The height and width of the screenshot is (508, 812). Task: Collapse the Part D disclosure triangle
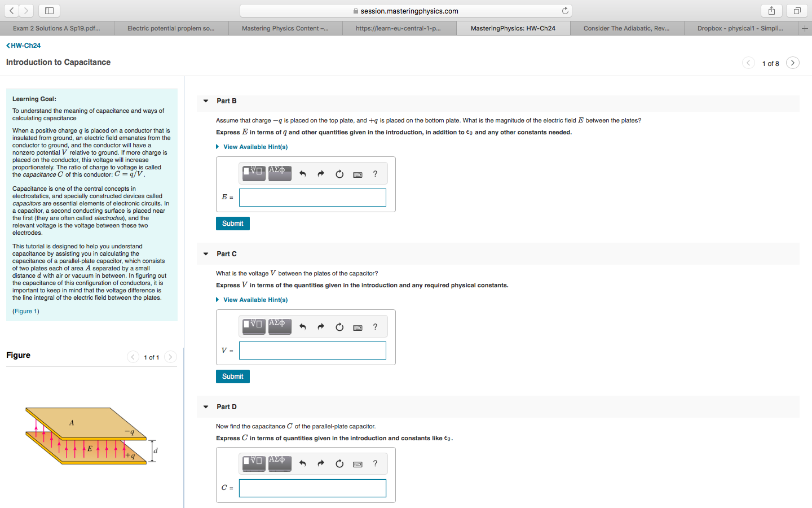tap(206, 406)
